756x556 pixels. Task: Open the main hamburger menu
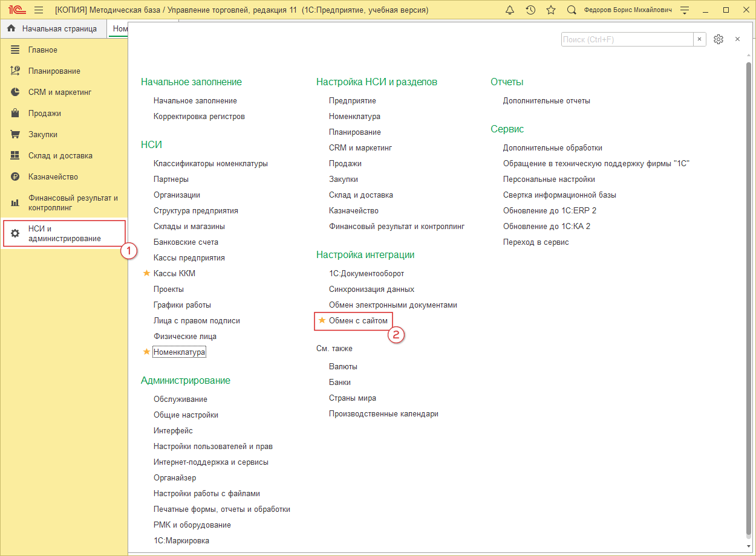39,10
